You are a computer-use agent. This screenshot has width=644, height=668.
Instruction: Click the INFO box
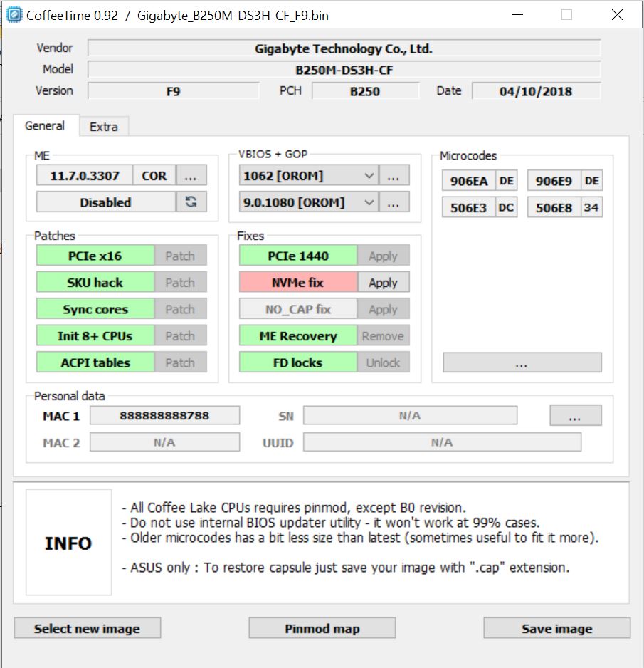click(x=68, y=543)
